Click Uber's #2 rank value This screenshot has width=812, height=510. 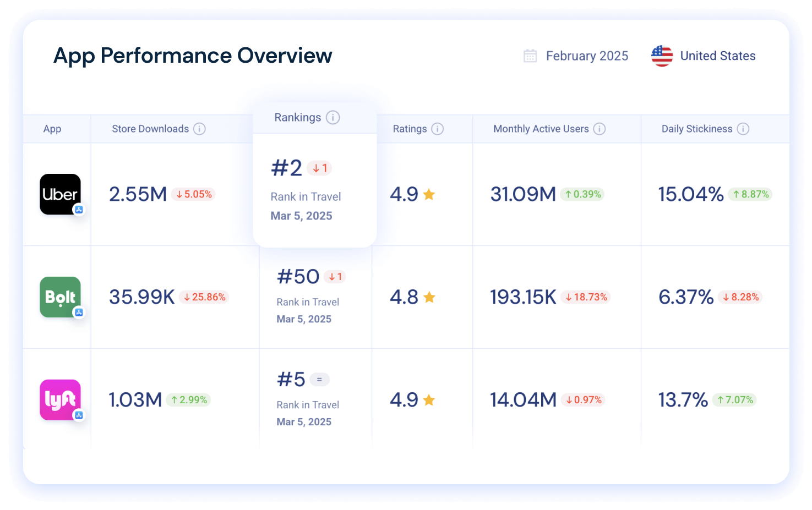[285, 168]
